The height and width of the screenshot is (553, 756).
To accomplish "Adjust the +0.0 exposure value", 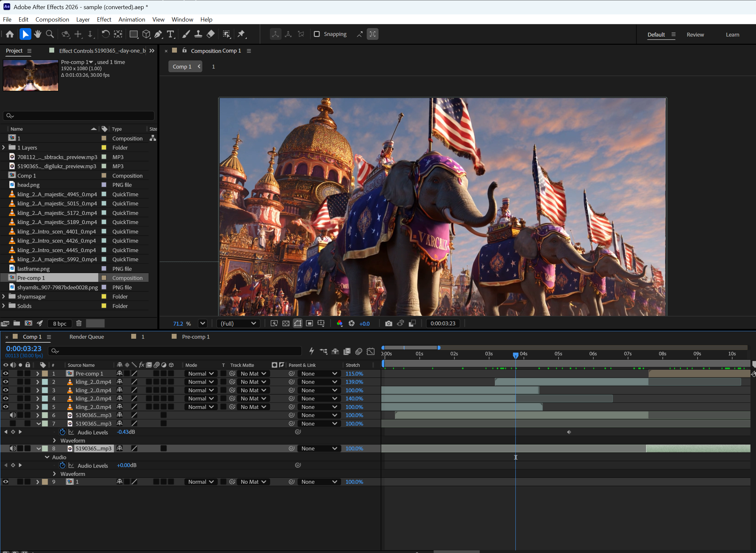I will pos(364,324).
